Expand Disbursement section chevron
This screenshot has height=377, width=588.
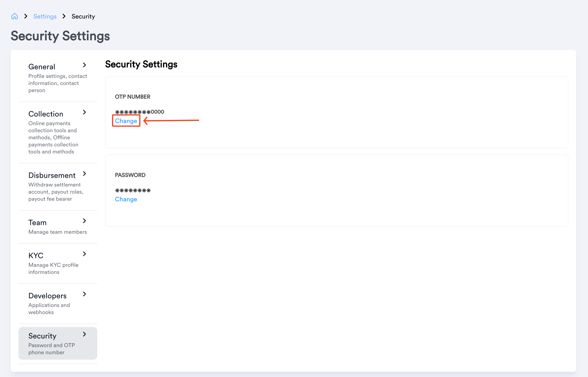pyautogui.click(x=84, y=174)
